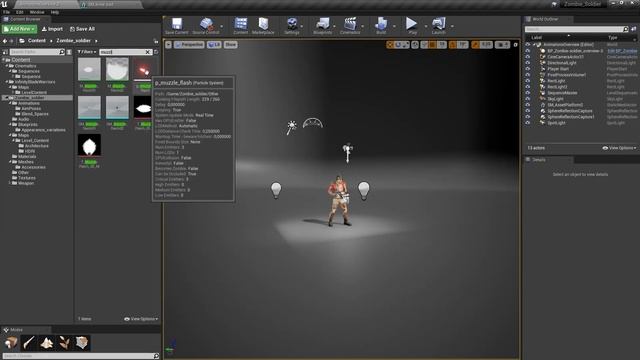640x360 pixels.
Task: Click the World Outliner add folder icon
Action: 634,29
